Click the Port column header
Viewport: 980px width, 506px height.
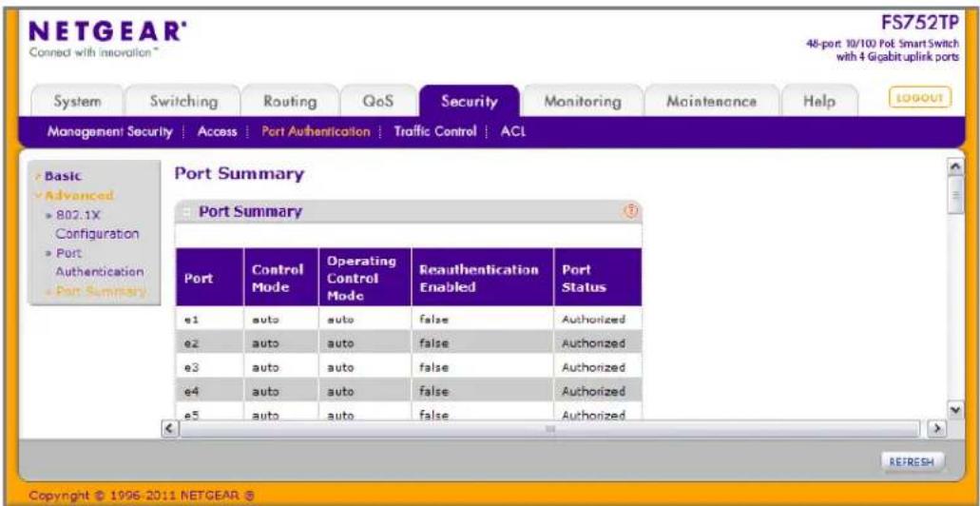[209, 277]
